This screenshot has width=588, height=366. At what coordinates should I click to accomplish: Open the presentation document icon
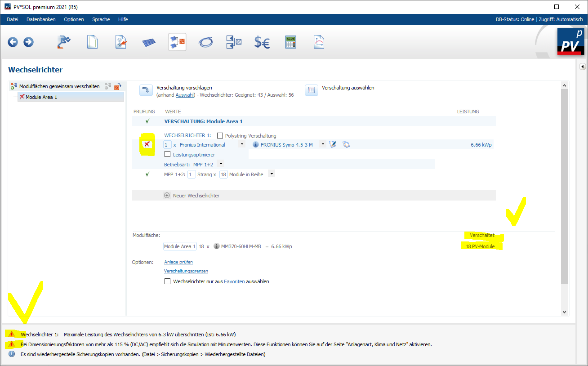319,42
